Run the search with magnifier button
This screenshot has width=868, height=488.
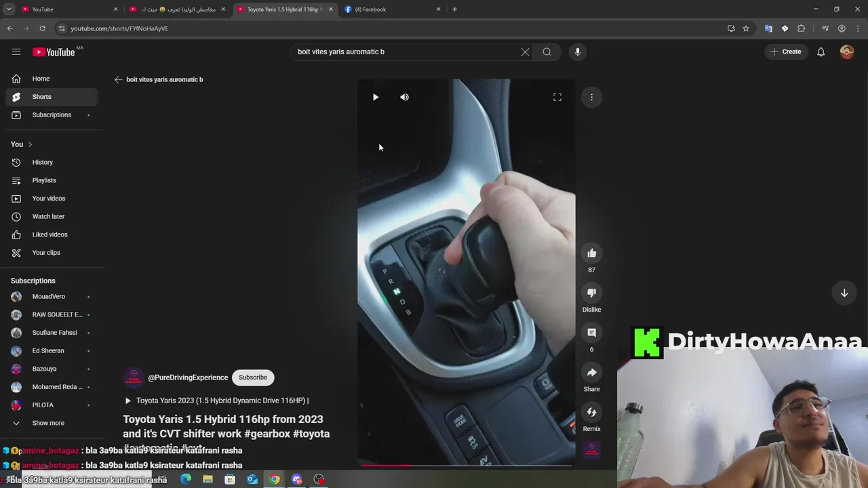pyautogui.click(x=547, y=52)
